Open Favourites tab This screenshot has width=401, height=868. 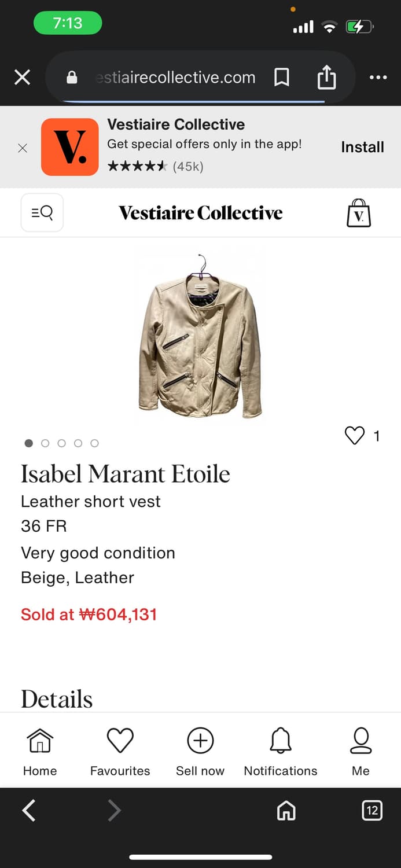120,752
